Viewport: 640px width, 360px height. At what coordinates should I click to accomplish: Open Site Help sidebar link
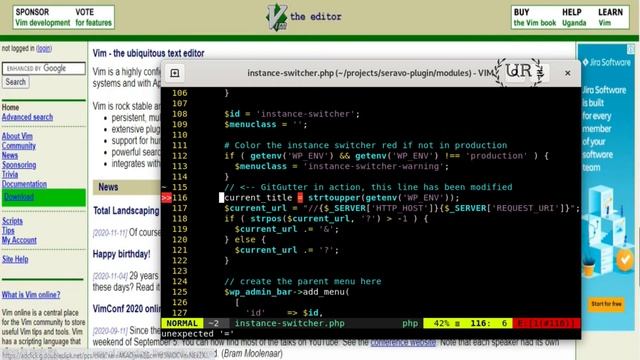pos(15,259)
